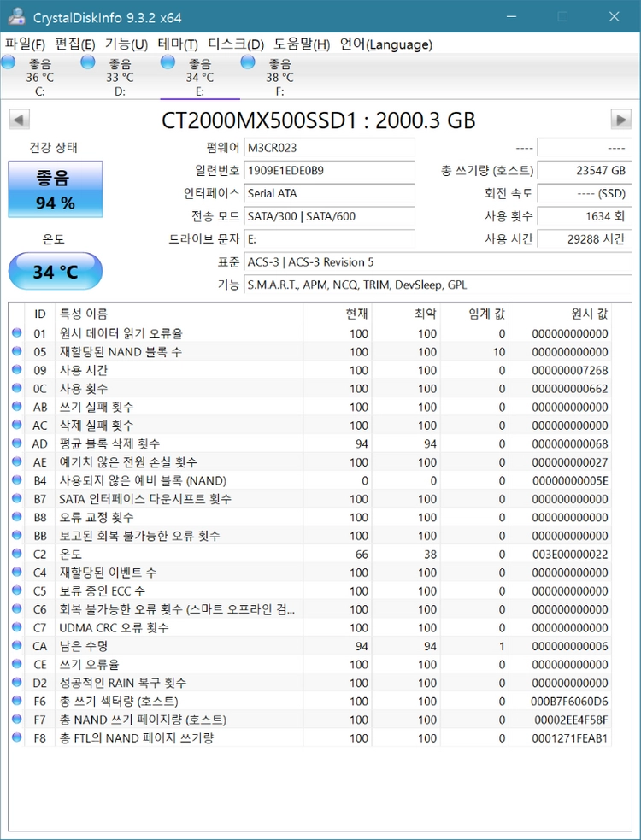The height and width of the screenshot is (840, 641).
Task: Click the firmware field M3CR023
Action: click(x=329, y=148)
